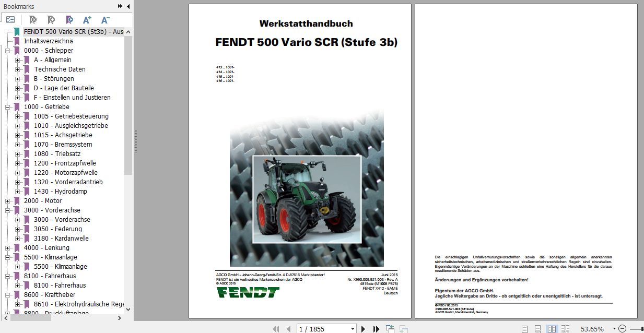Open the page number dropdown
The image size is (644, 333).
point(353,329)
